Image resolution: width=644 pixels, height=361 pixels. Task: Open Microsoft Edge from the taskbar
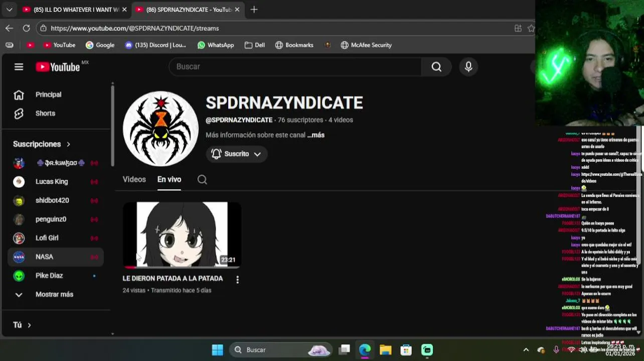[365, 349]
